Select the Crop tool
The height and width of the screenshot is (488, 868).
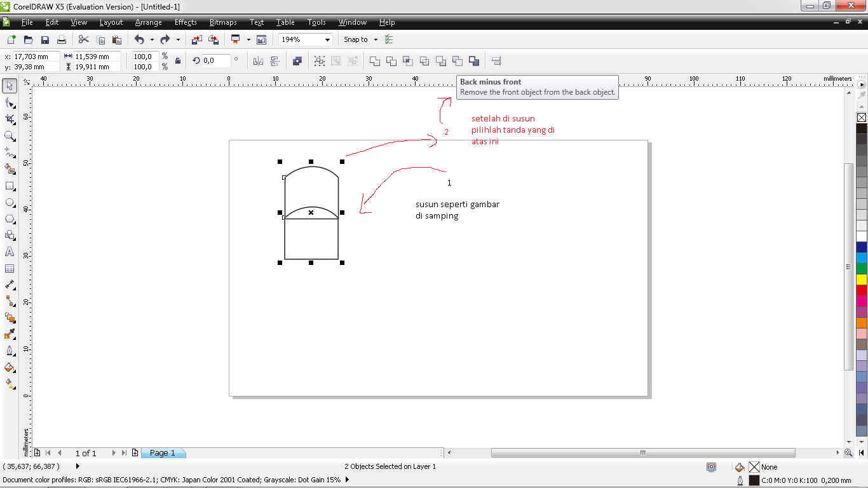(10, 119)
